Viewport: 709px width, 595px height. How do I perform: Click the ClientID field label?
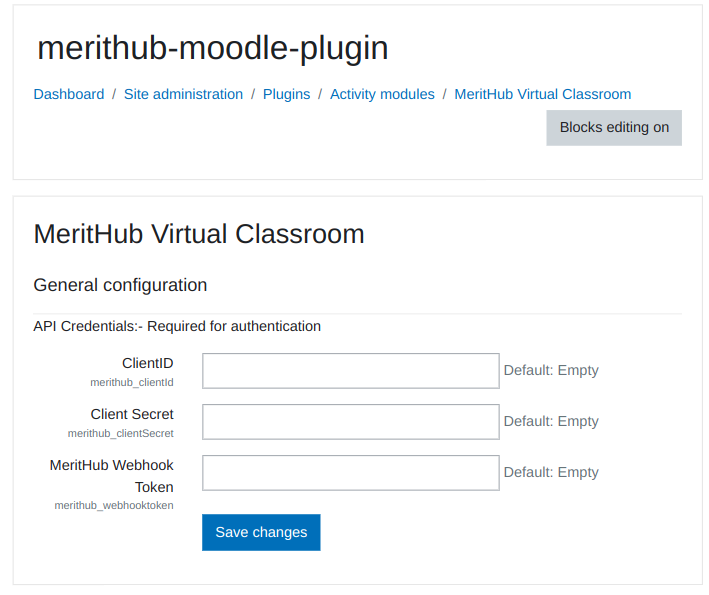click(147, 363)
